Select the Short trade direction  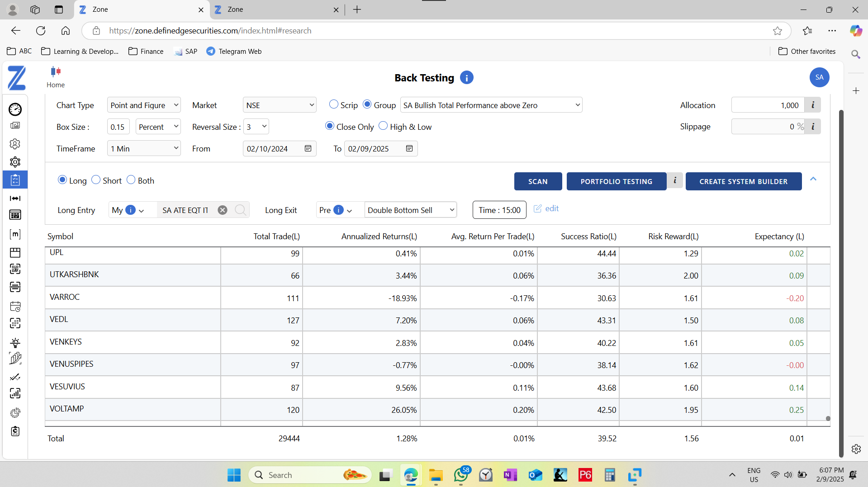pos(95,180)
